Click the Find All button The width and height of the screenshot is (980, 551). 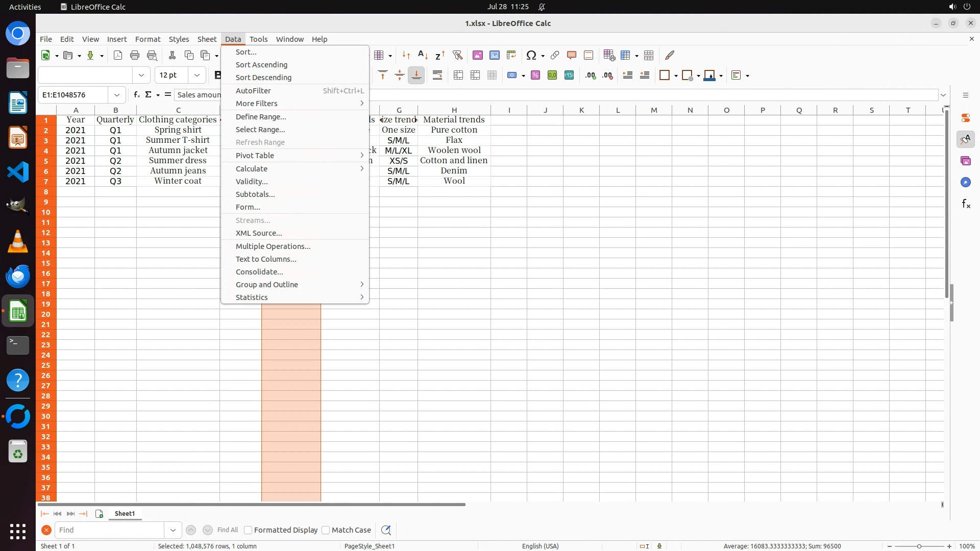point(227,530)
